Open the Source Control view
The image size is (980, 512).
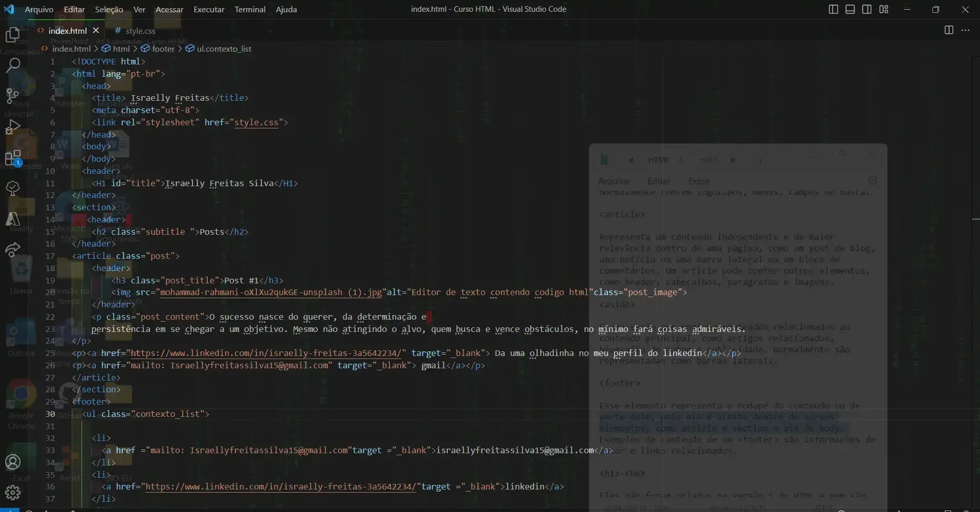coord(12,96)
